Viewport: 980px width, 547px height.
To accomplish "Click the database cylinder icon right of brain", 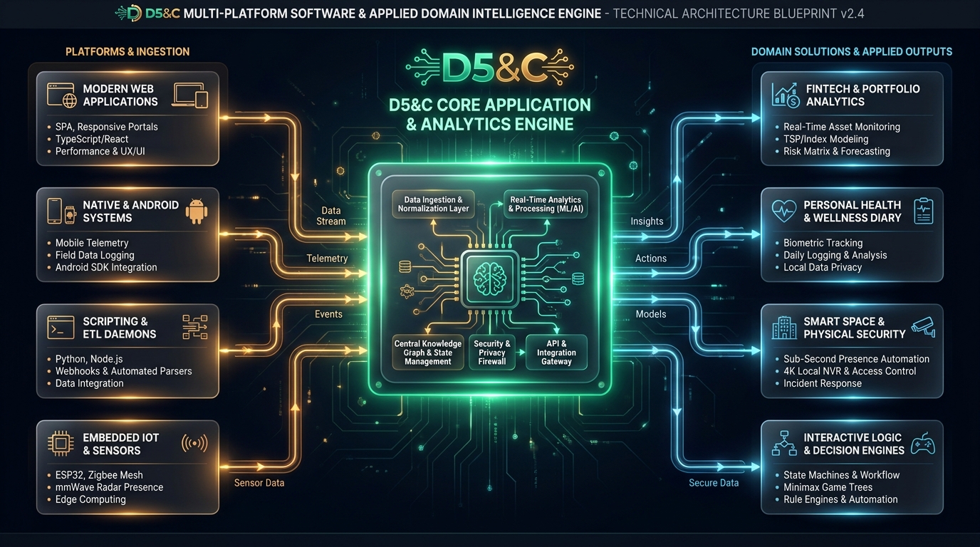I will pyautogui.click(x=578, y=278).
